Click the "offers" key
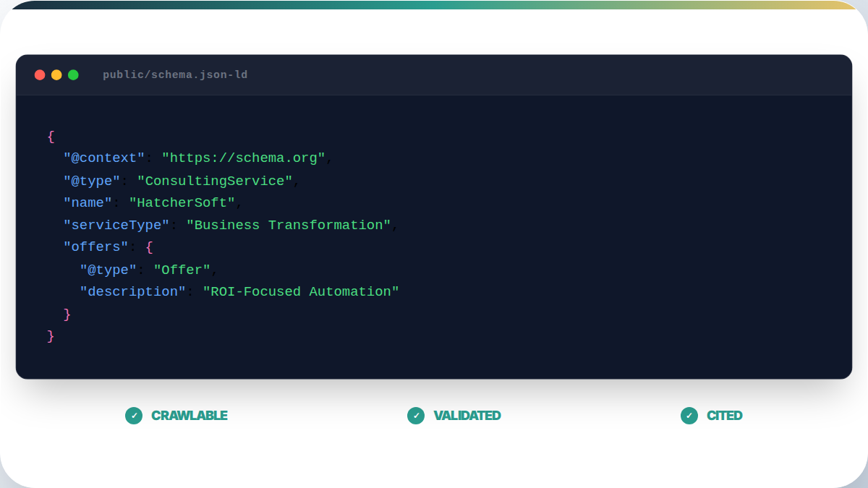The height and width of the screenshot is (488, 868). 95,247
